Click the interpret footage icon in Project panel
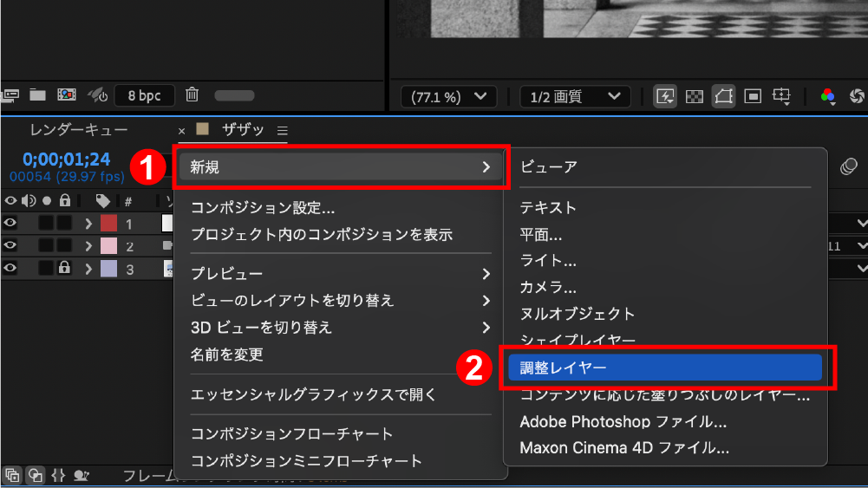Screen dimensions: 868x488 point(10,95)
